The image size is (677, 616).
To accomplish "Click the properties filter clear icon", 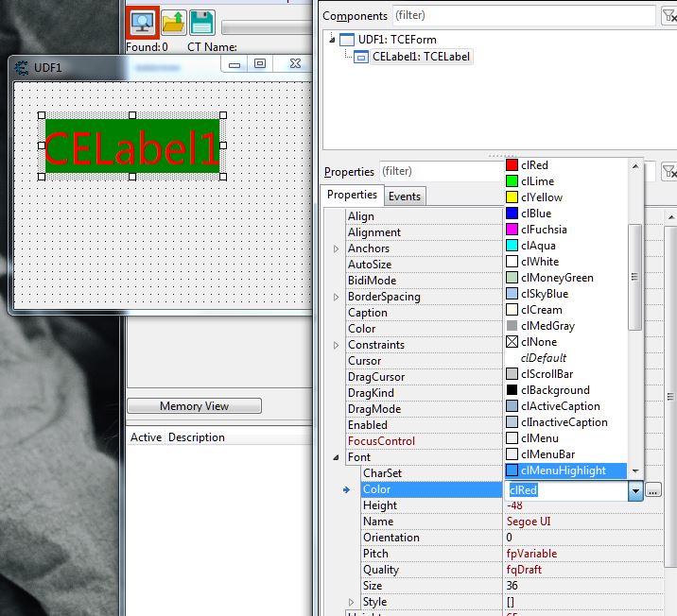I will coord(669,171).
